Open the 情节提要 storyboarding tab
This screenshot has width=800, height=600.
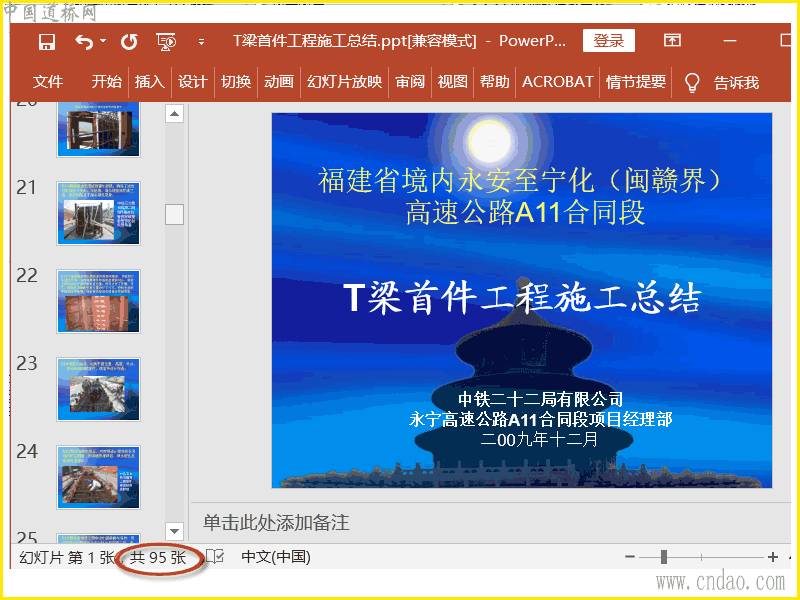pyautogui.click(x=636, y=82)
